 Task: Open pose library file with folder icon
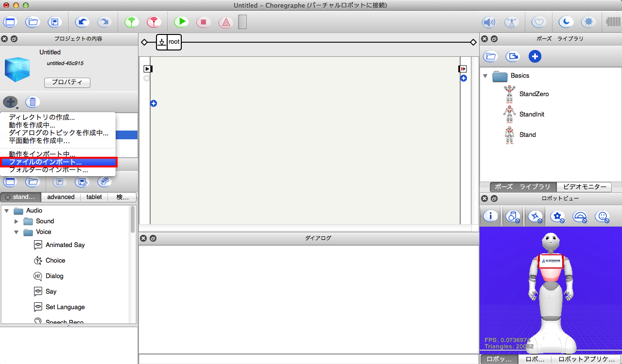[x=491, y=56]
